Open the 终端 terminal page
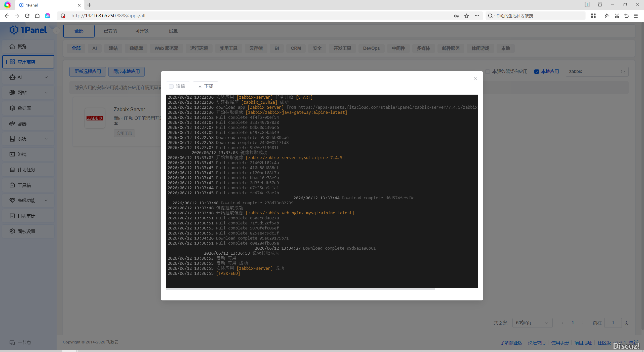The image size is (644, 352). click(x=28, y=154)
